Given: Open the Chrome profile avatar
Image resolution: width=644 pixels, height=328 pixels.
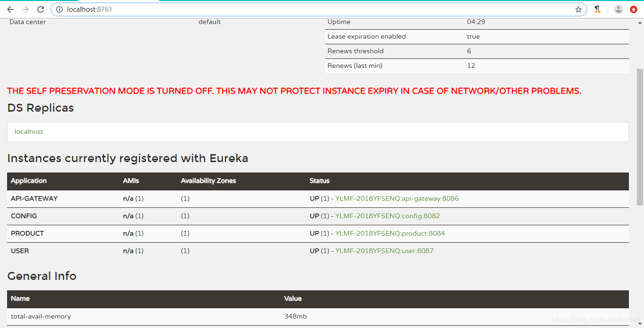Looking at the screenshot, I should click(619, 9).
